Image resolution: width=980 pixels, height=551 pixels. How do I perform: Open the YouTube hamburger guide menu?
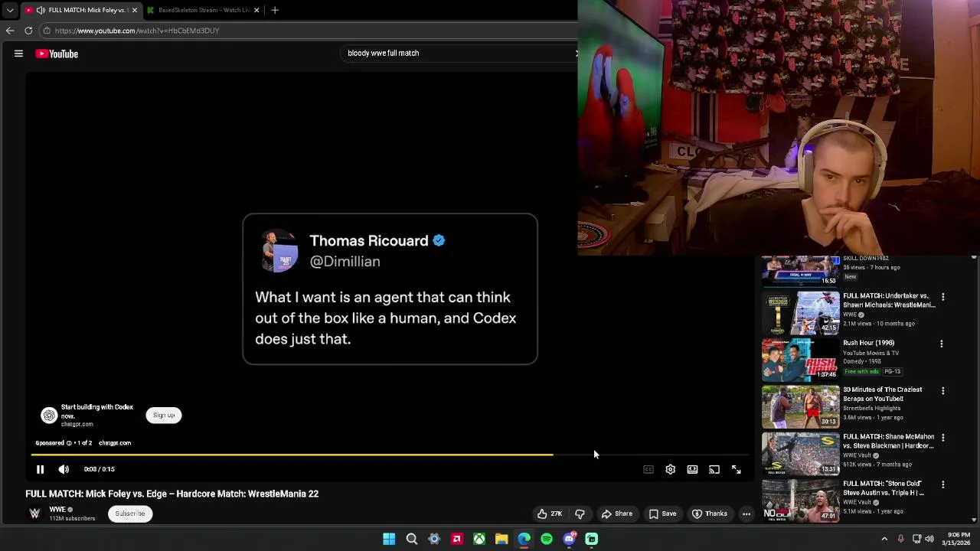[x=18, y=54]
